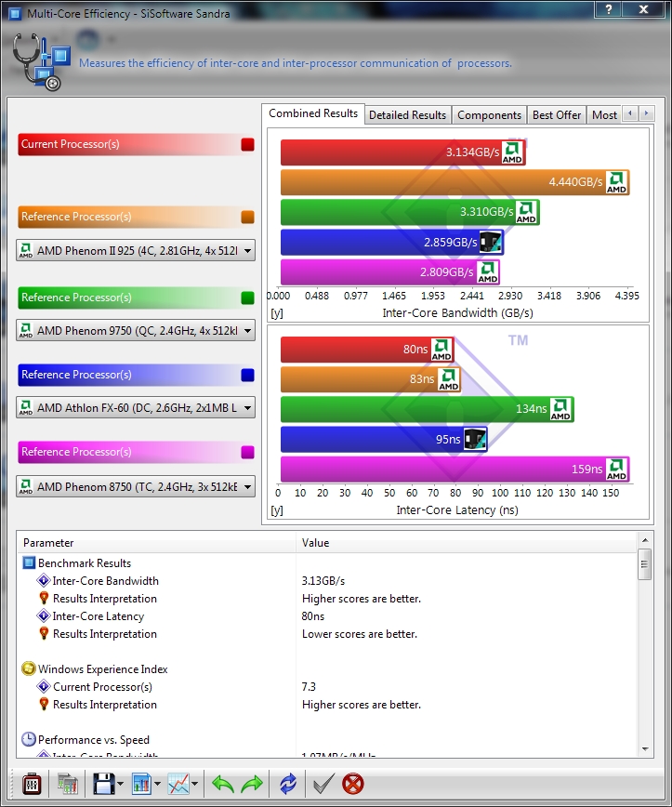Viewport: 672px width, 807px height.
Task: Click the orange Reference Processor color swatch
Action: click(247, 218)
